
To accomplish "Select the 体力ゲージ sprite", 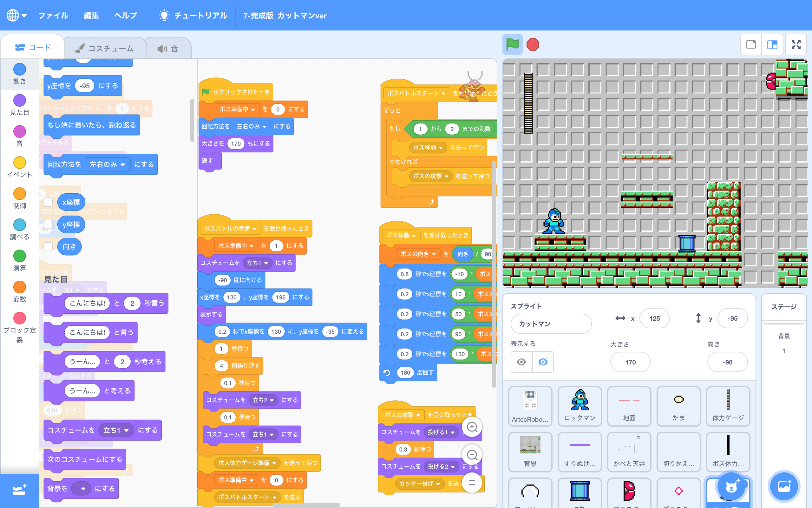I will tap(728, 406).
